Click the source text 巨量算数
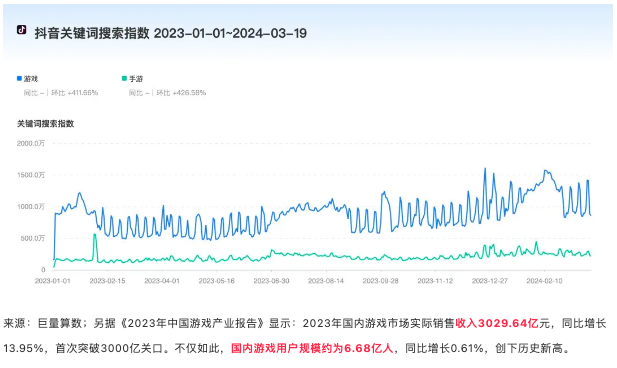The image size is (617, 368). [59, 324]
